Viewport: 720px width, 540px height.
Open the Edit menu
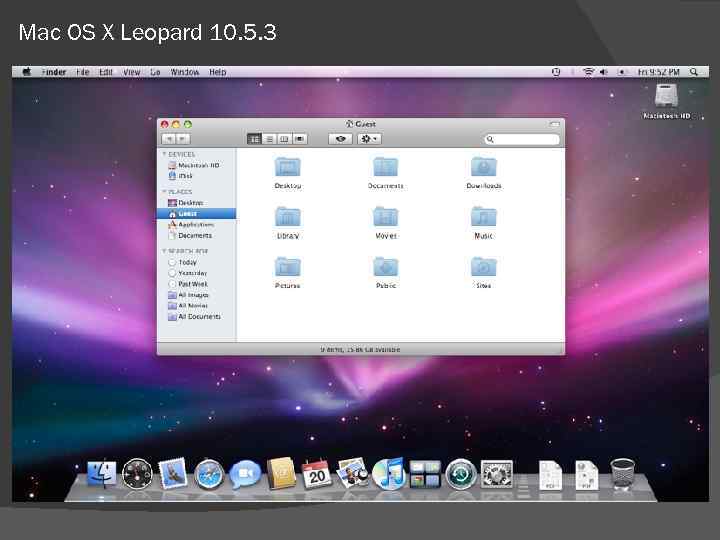click(x=106, y=72)
